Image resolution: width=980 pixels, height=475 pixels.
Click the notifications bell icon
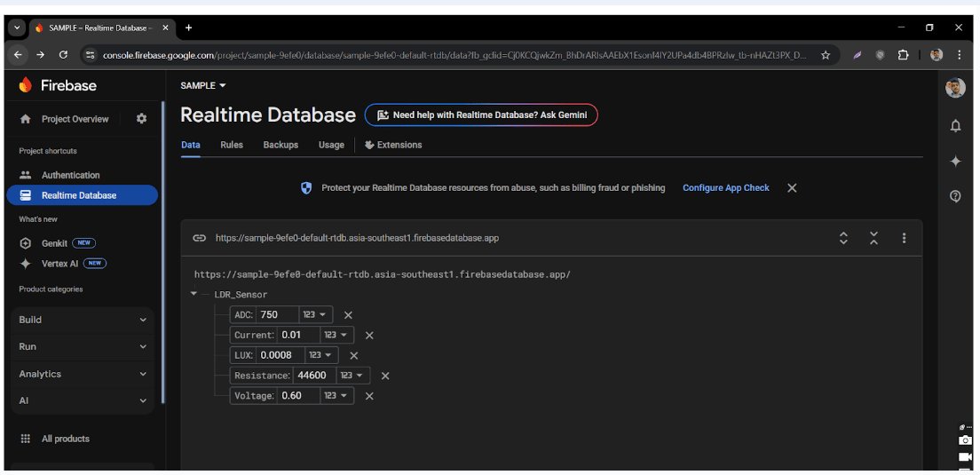[955, 126]
